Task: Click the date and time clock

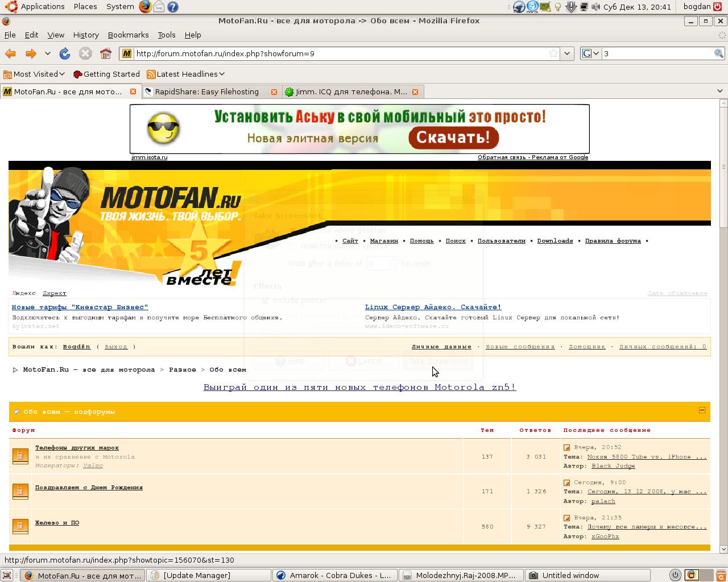Action: [637, 7]
